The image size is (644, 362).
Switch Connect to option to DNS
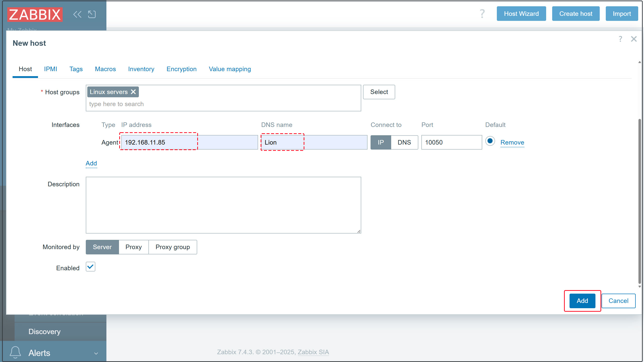(404, 142)
